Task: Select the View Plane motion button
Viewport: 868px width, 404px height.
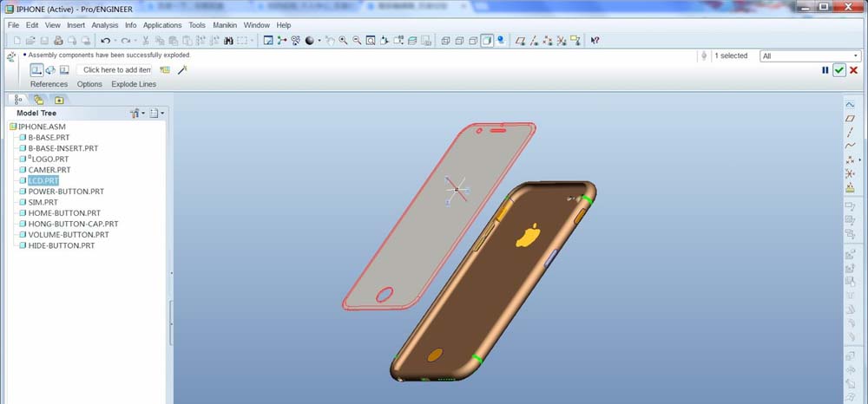Action: [64, 69]
